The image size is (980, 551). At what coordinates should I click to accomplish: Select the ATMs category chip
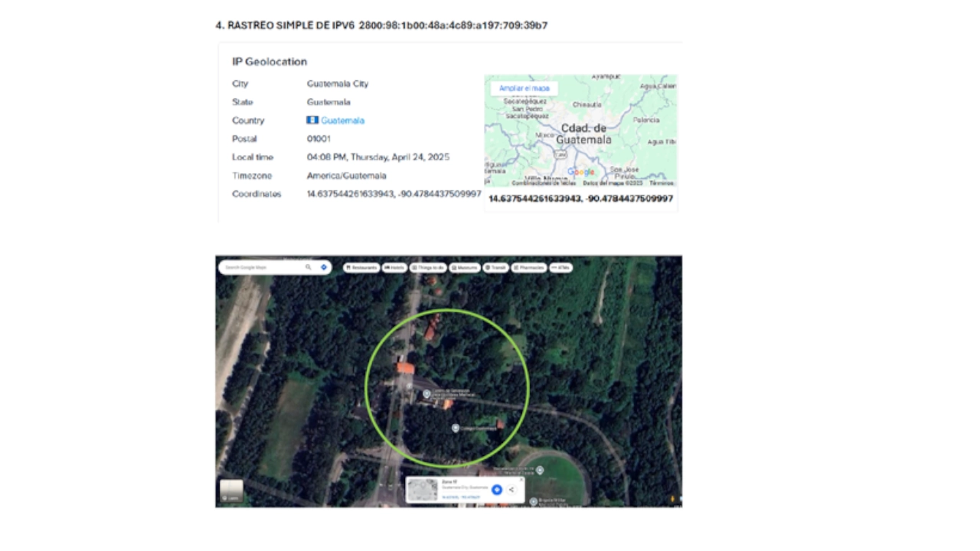560,268
